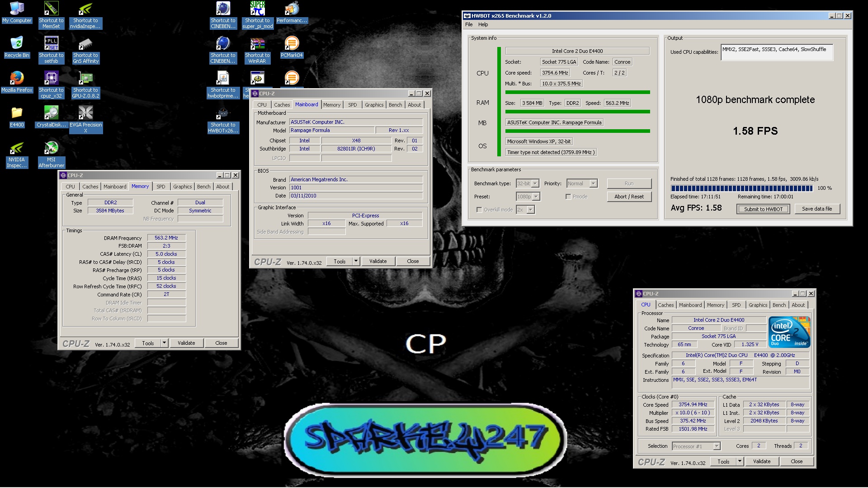Select the Shortcut to nvidiaInspe... icon

tap(85, 15)
